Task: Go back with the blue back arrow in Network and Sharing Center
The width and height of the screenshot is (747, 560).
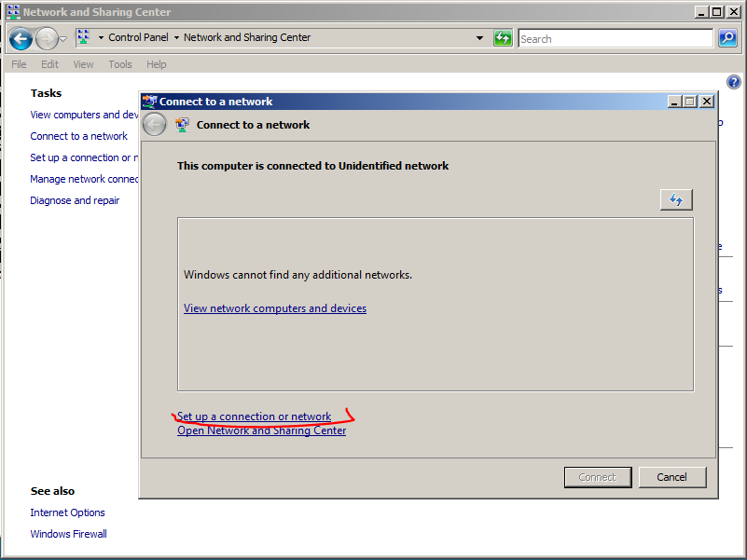Action: point(21,38)
